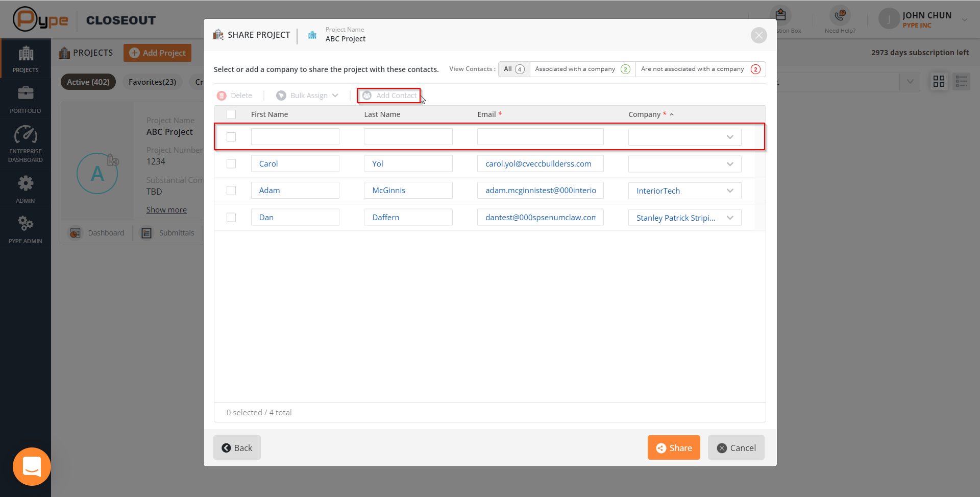Screen dimensions: 980x497
Task: Click the dantest@000spsenumclaw email field
Action: click(541, 217)
